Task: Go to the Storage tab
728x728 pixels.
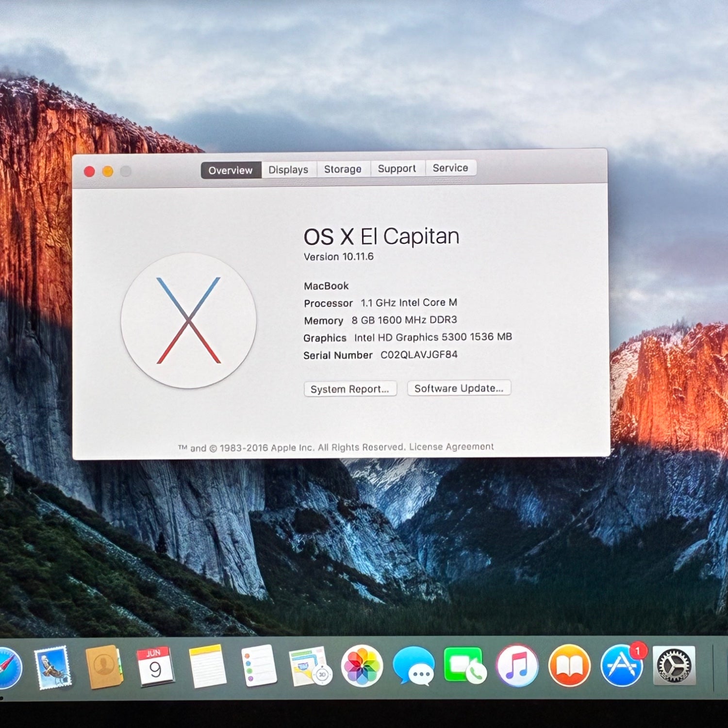Action: tap(343, 169)
